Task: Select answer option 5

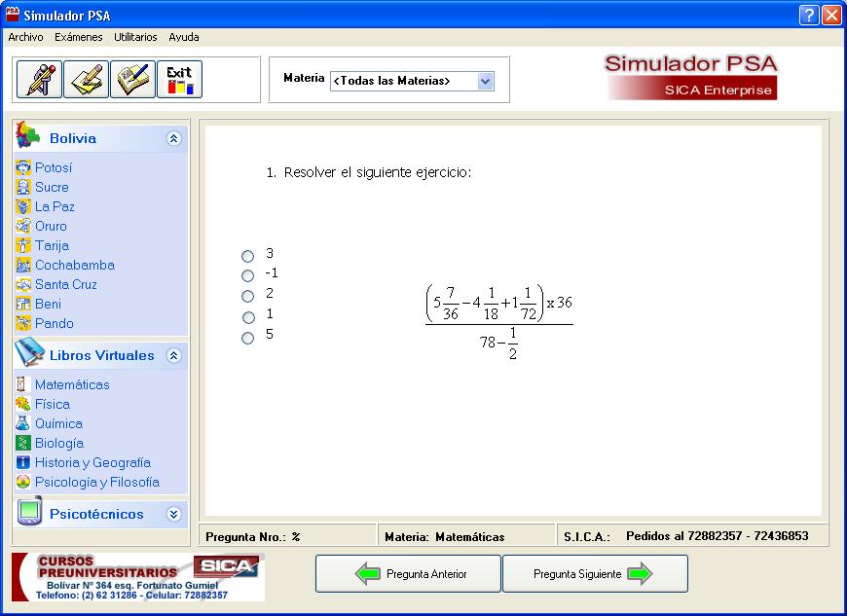Action: tap(247, 338)
